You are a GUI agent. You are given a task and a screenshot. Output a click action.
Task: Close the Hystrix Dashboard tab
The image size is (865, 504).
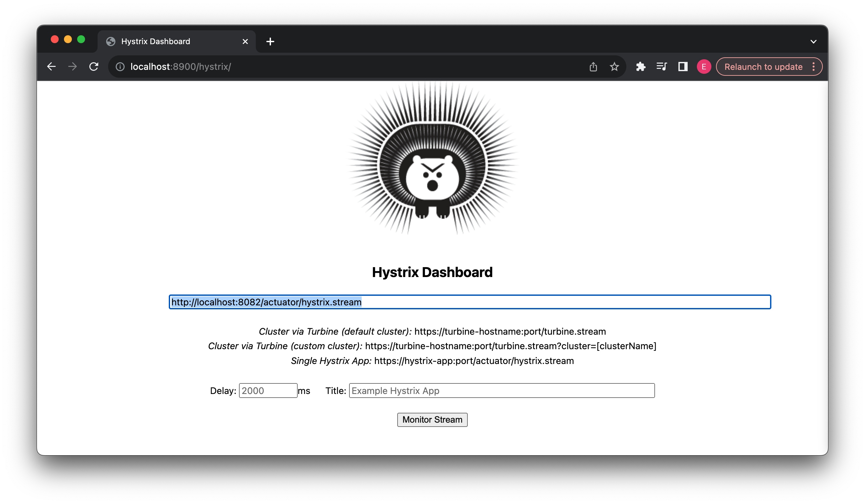(x=245, y=42)
